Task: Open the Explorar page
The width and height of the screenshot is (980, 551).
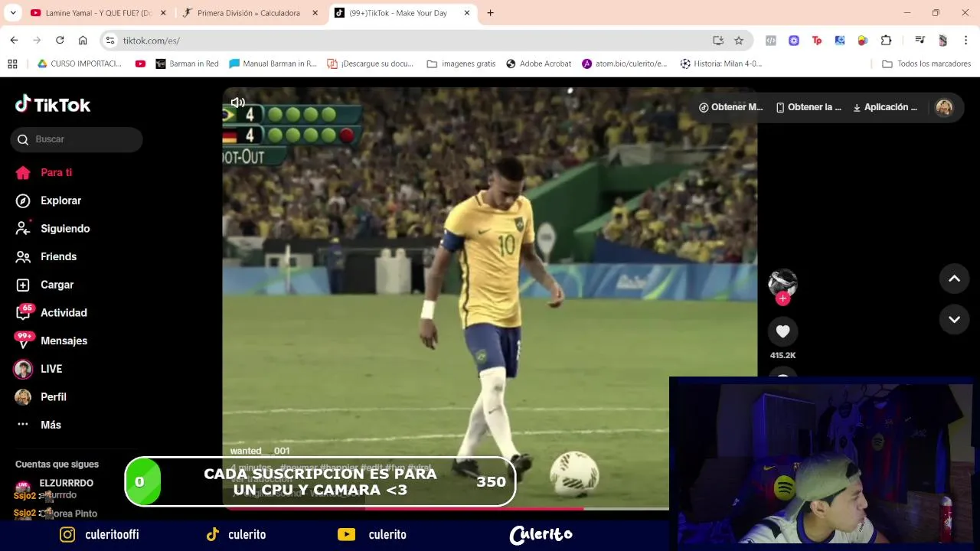Action: coord(48,201)
